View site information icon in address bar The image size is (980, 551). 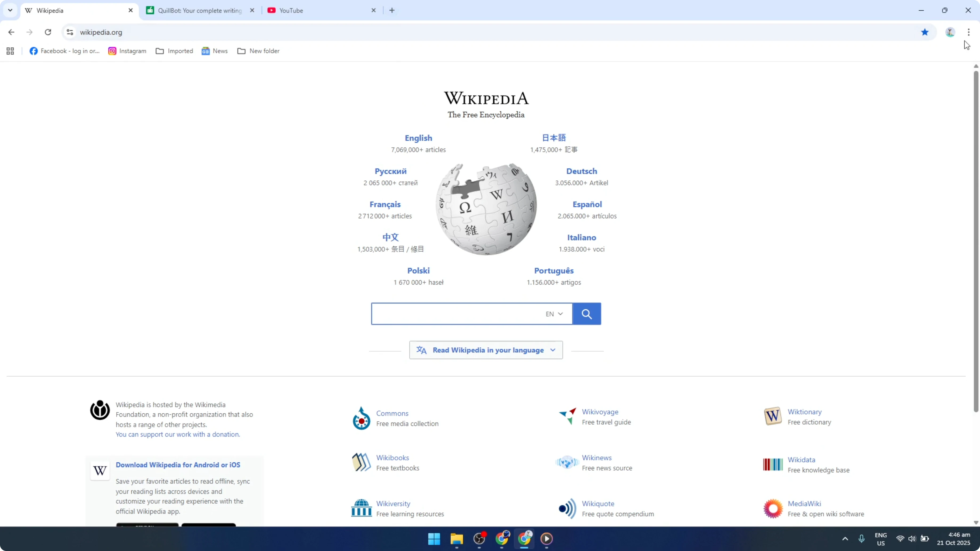[70, 32]
